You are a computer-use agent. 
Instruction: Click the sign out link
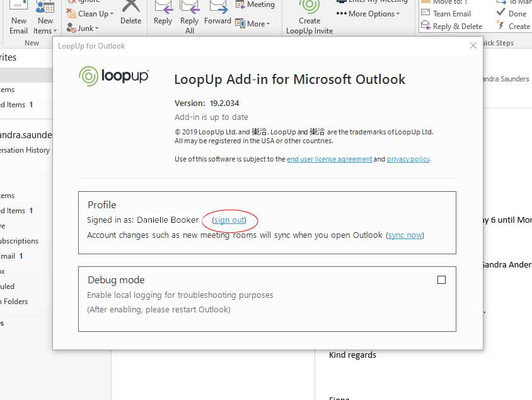(229, 220)
